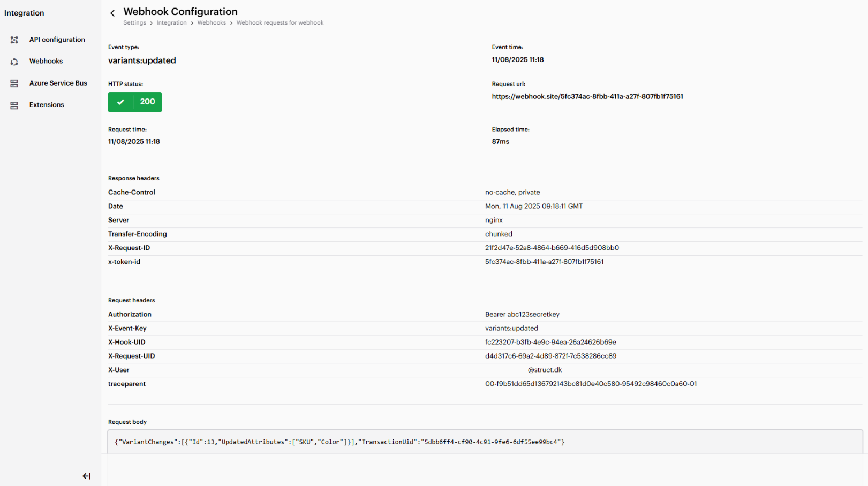Click the Webhooks sidebar icon
868x486 pixels.
(x=14, y=62)
